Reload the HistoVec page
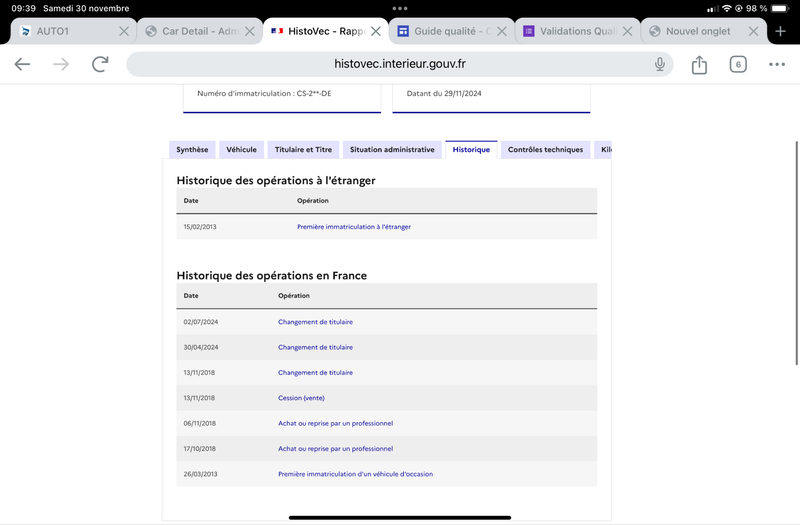This screenshot has height=525, width=800. pos(100,64)
